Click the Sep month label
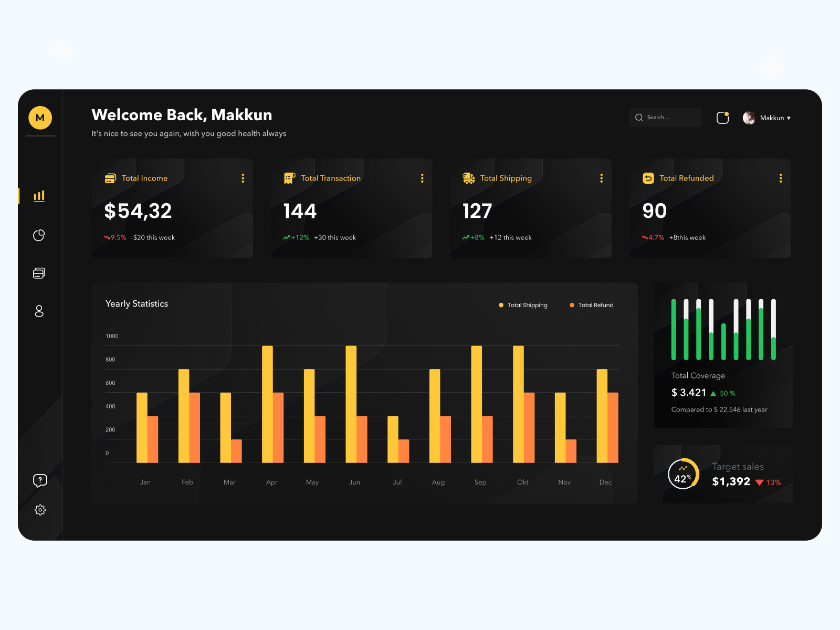Screen dimensions: 840x630 pos(480,482)
